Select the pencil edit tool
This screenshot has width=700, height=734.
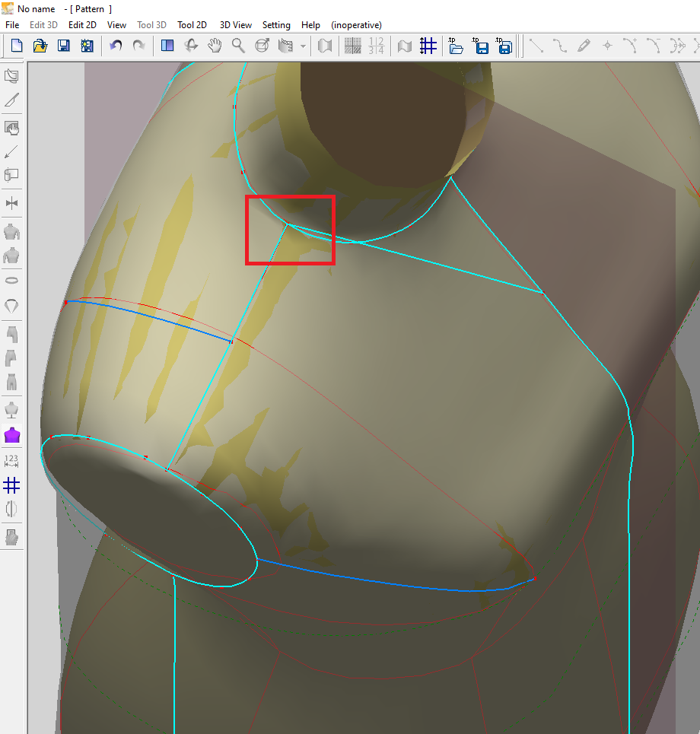click(584, 46)
